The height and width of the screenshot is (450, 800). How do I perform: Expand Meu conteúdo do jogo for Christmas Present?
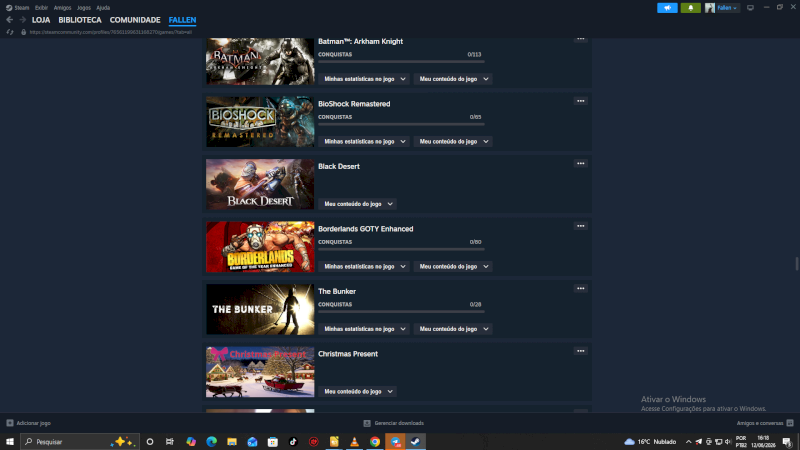click(358, 391)
